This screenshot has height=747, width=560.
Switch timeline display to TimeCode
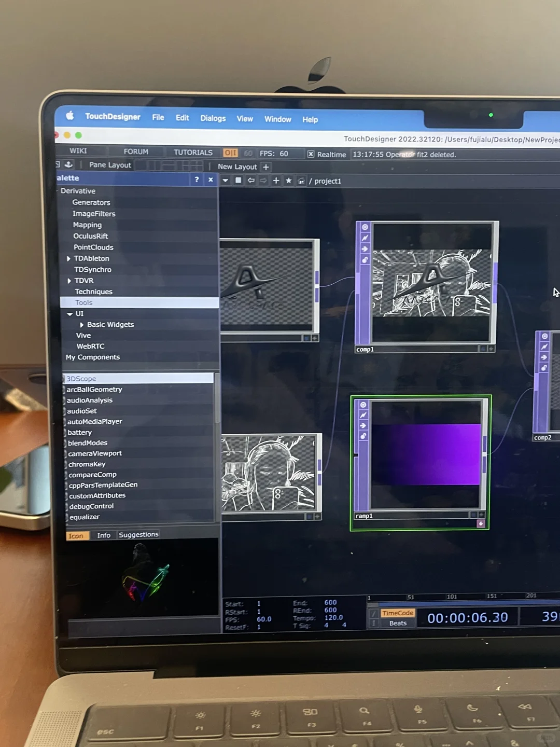point(398,613)
